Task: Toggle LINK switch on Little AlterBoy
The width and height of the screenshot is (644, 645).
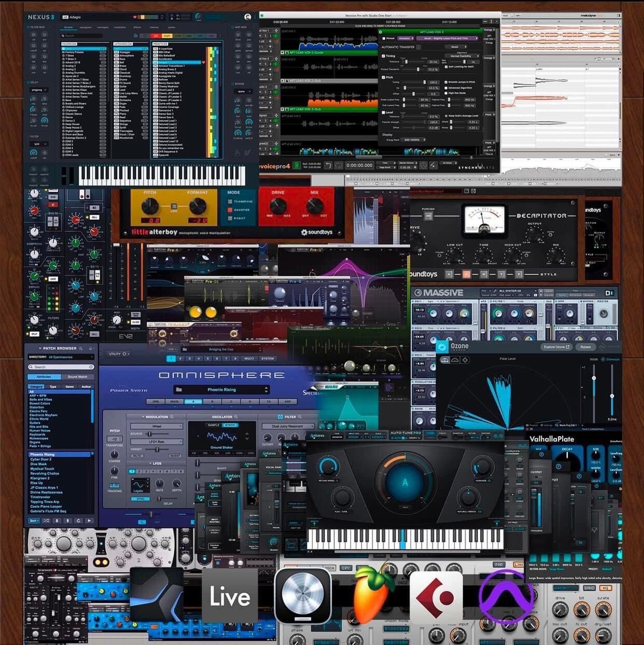Action: click(x=175, y=207)
